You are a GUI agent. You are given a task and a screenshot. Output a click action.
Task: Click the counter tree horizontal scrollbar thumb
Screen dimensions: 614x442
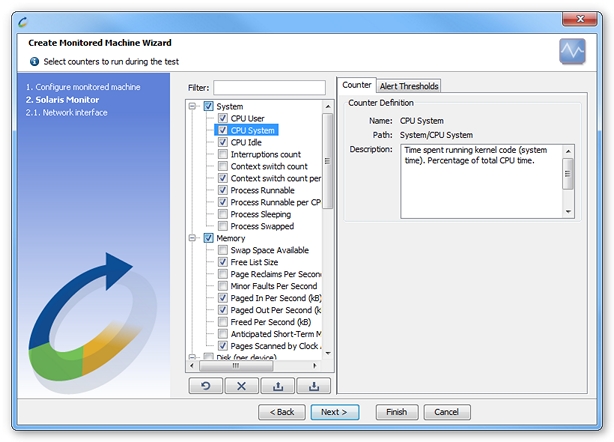click(236, 366)
